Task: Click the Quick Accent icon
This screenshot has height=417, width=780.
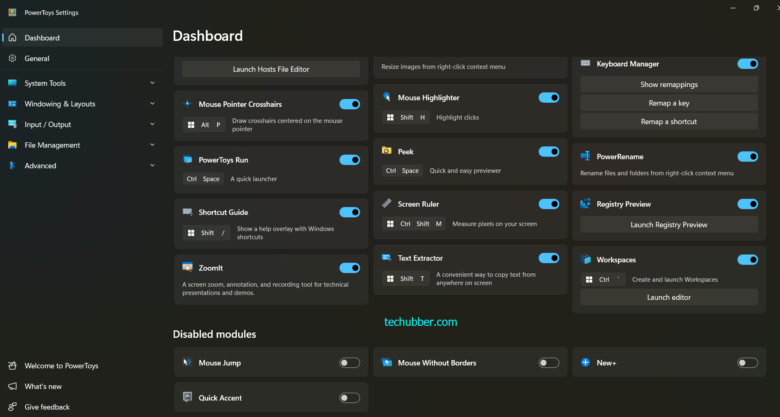Action: pyautogui.click(x=188, y=397)
